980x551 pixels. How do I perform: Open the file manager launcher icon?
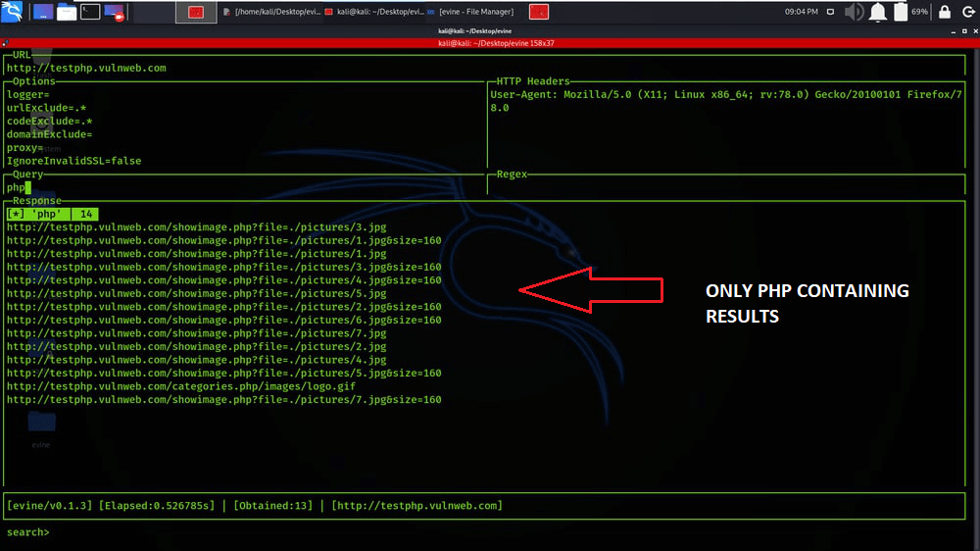[67, 12]
